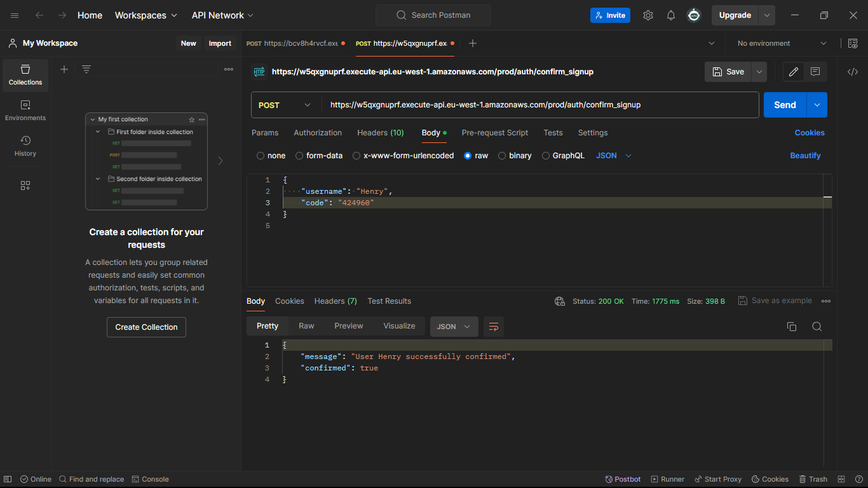Open the hamburger main menu
This screenshot has height=488, width=868.
click(x=15, y=15)
